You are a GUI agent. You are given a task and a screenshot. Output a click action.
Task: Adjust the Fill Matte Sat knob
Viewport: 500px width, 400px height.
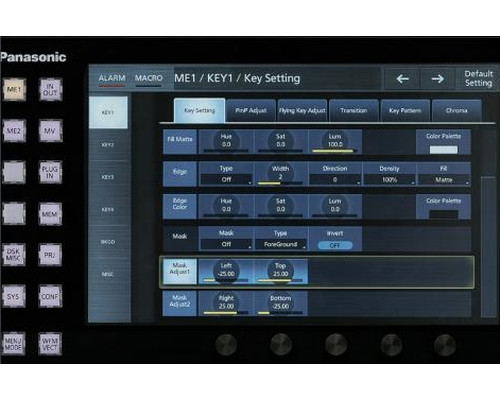click(281, 142)
